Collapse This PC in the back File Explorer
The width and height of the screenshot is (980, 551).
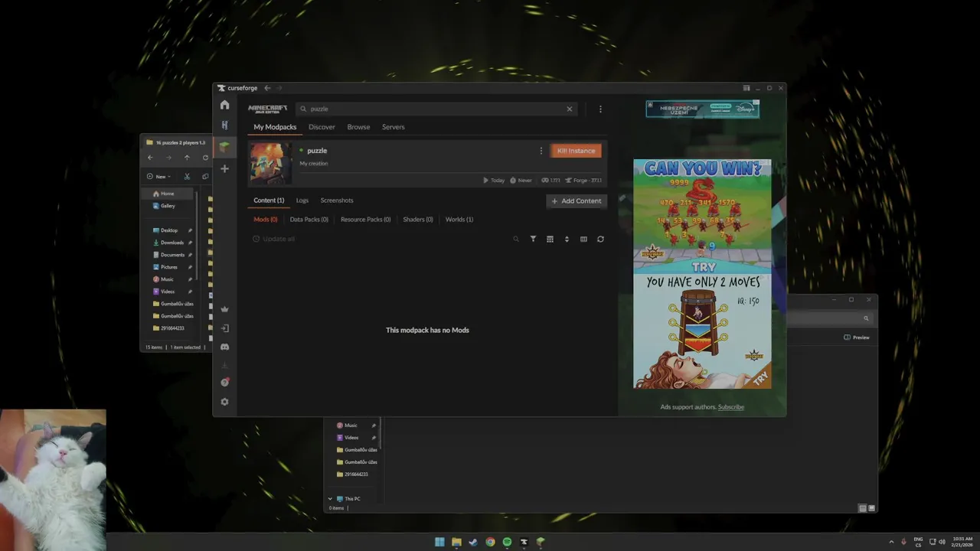(x=330, y=499)
